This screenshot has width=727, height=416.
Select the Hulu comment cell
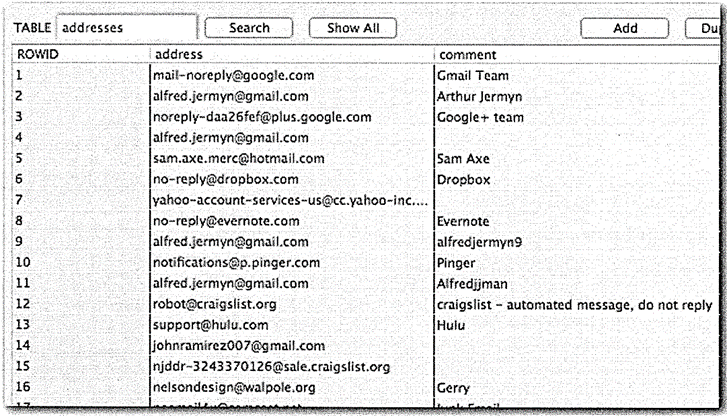pyautogui.click(x=577, y=325)
